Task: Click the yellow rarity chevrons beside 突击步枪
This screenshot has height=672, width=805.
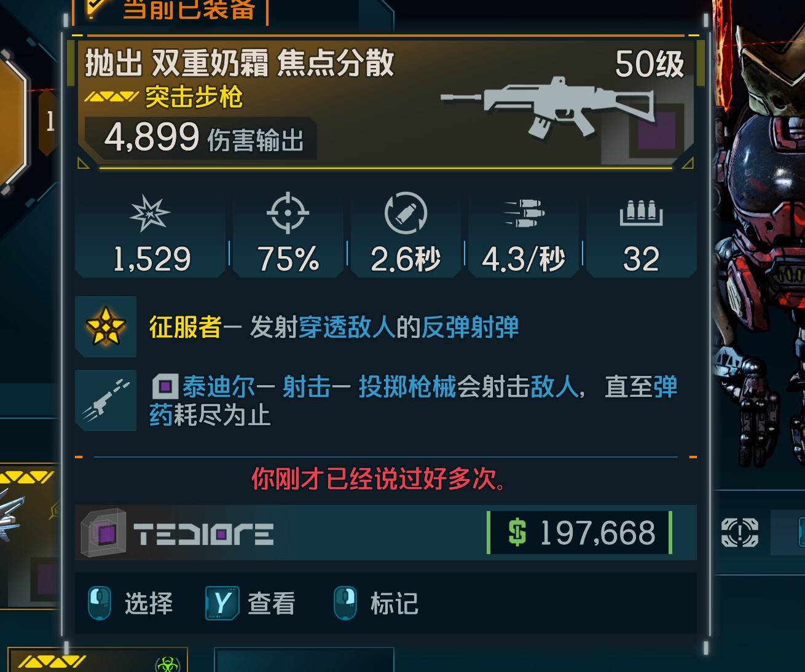Action: 111,97
